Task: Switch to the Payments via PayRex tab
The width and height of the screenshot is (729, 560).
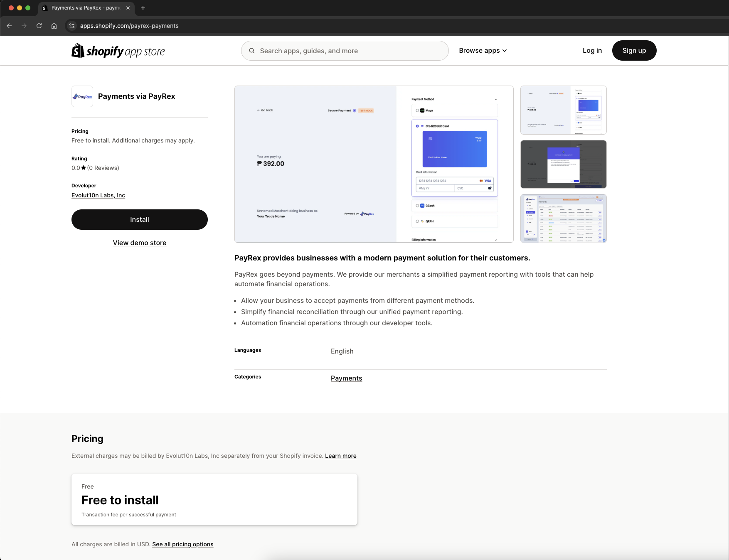Action: pos(83,8)
